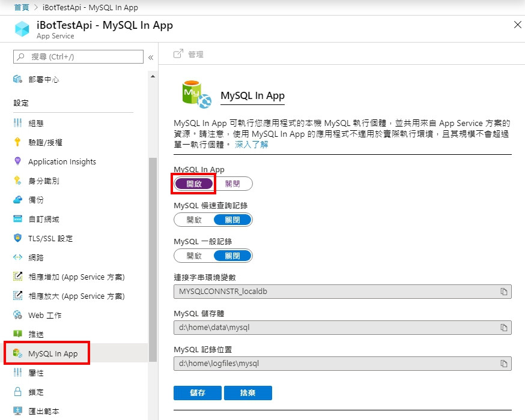Click the 推送 notification icon
Screen dimensions: 525x420
(17, 334)
